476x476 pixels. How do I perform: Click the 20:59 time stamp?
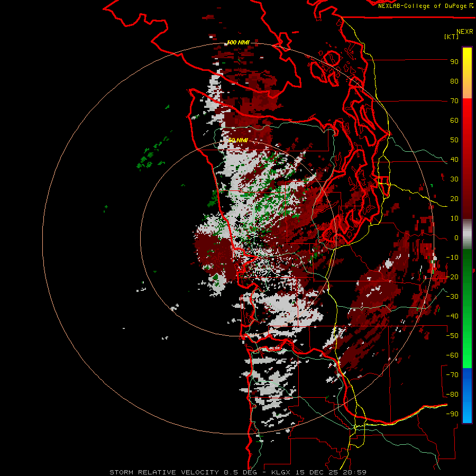tap(354, 472)
